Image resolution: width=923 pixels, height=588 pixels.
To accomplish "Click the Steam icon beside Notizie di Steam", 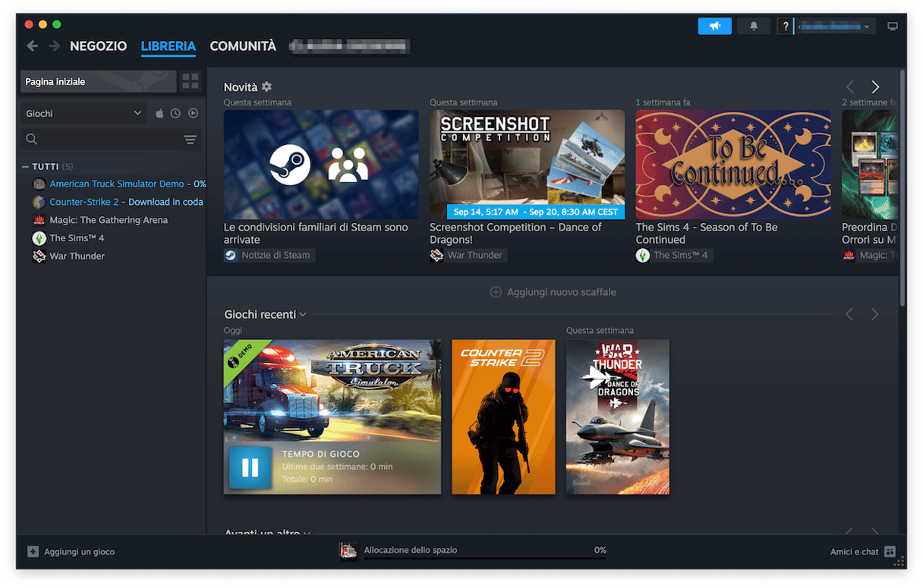I will click(x=231, y=256).
